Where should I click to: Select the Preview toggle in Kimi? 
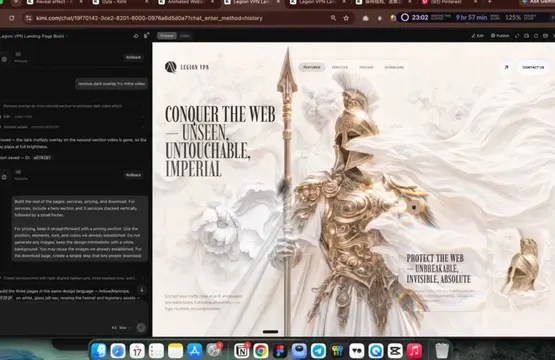click(x=167, y=36)
